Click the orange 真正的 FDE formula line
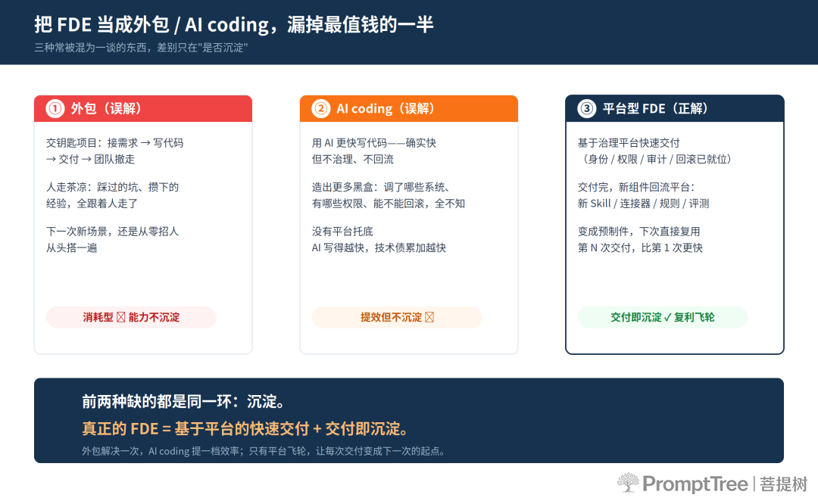The image size is (818, 504). click(245, 429)
